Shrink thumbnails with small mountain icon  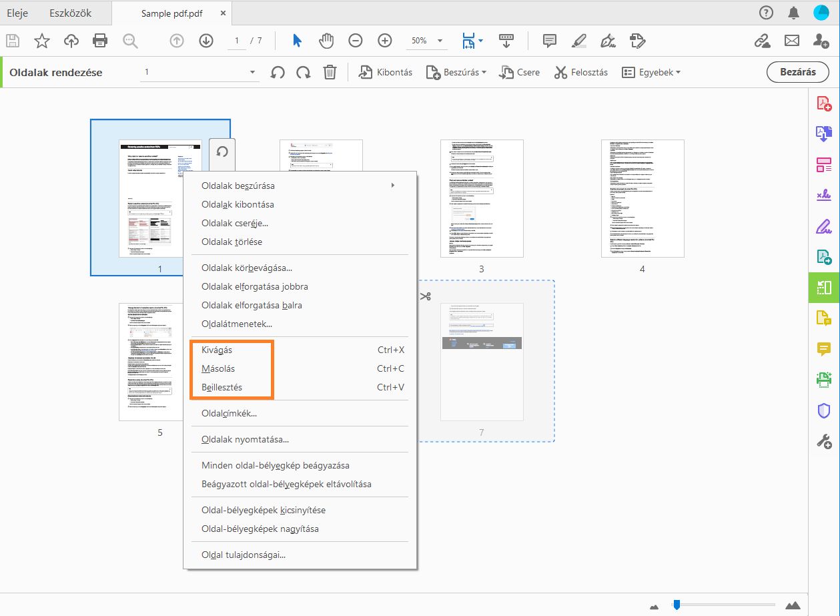tap(655, 606)
